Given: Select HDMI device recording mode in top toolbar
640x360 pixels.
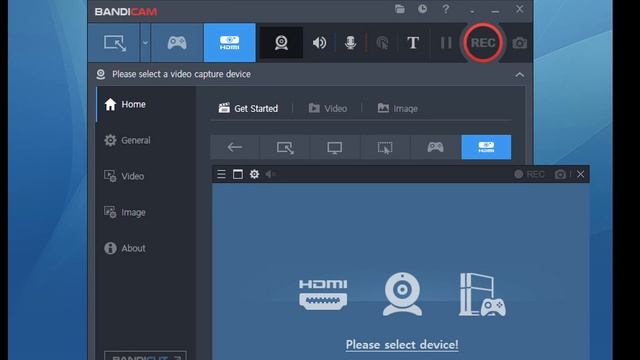Looking at the screenshot, I should point(230,43).
